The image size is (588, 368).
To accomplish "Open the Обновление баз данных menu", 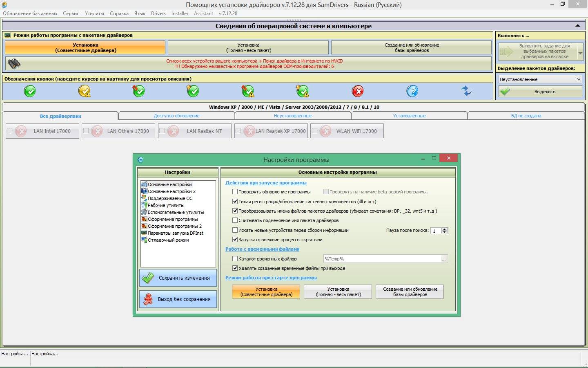I will coord(30,13).
